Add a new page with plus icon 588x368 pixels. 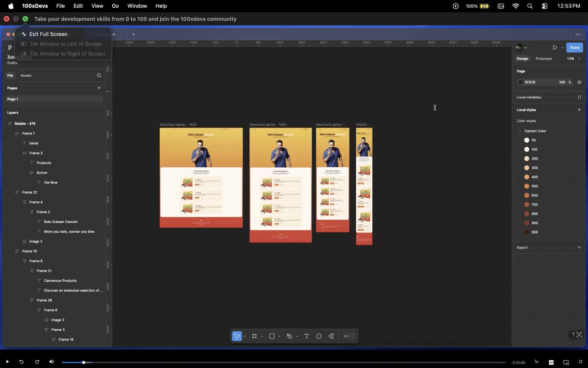[99, 88]
